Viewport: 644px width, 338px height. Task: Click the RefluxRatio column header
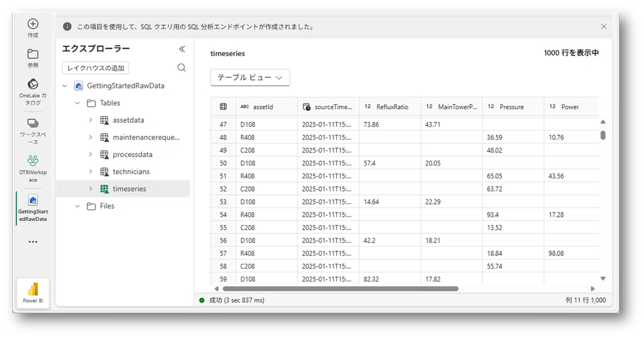tap(390, 106)
